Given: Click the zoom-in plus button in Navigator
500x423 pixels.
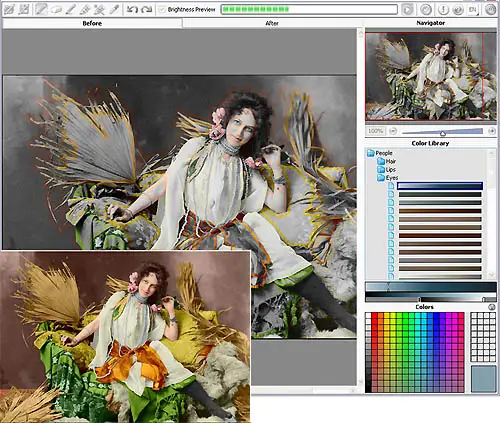Looking at the screenshot, I should coord(492,131).
